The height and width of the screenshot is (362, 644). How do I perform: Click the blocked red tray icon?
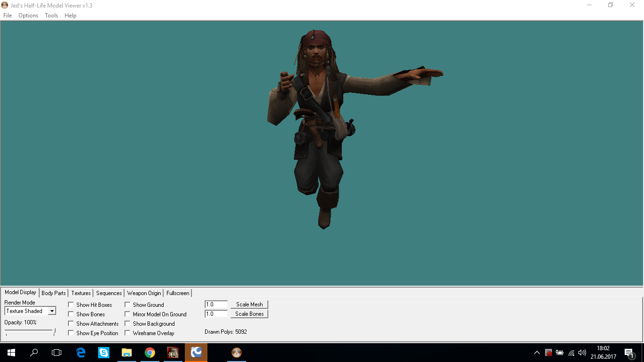pyautogui.click(x=548, y=353)
